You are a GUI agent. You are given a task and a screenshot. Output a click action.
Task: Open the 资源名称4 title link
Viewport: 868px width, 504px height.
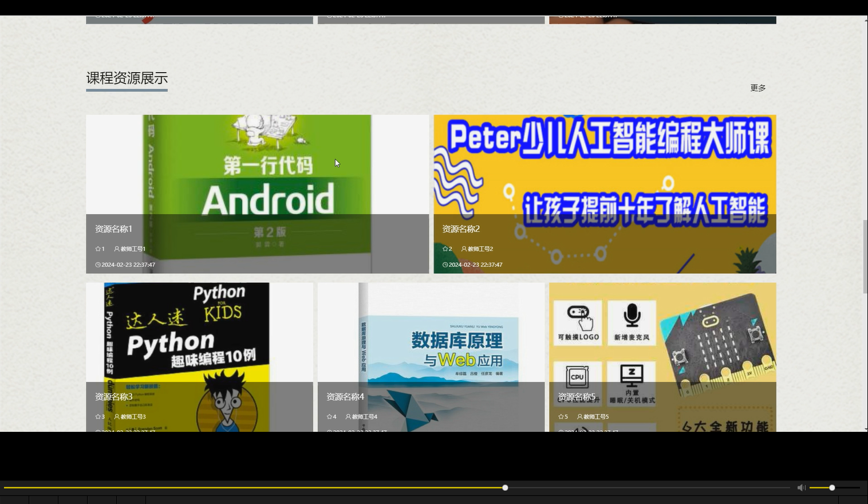[x=345, y=397]
